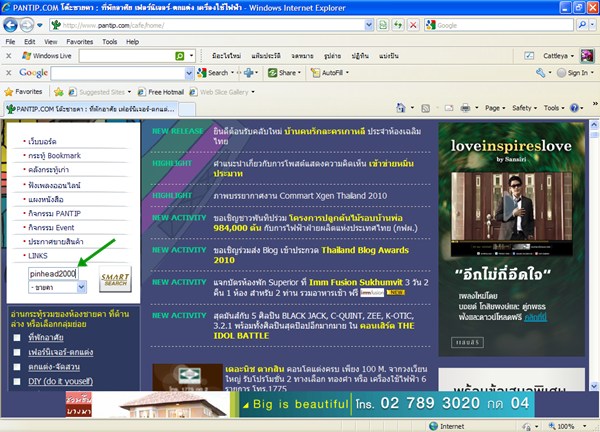Check the ที่พักอาศัย checkbox
The width and height of the screenshot is (600, 432).
pyautogui.click(x=17, y=338)
